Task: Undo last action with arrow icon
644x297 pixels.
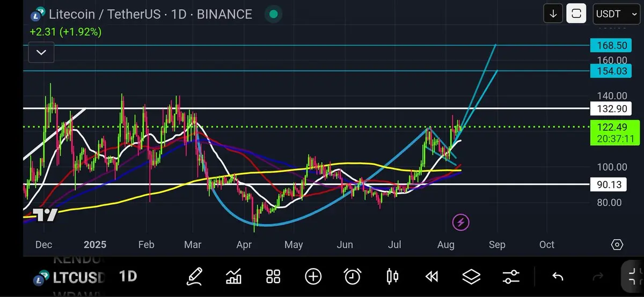Action: tap(558, 277)
